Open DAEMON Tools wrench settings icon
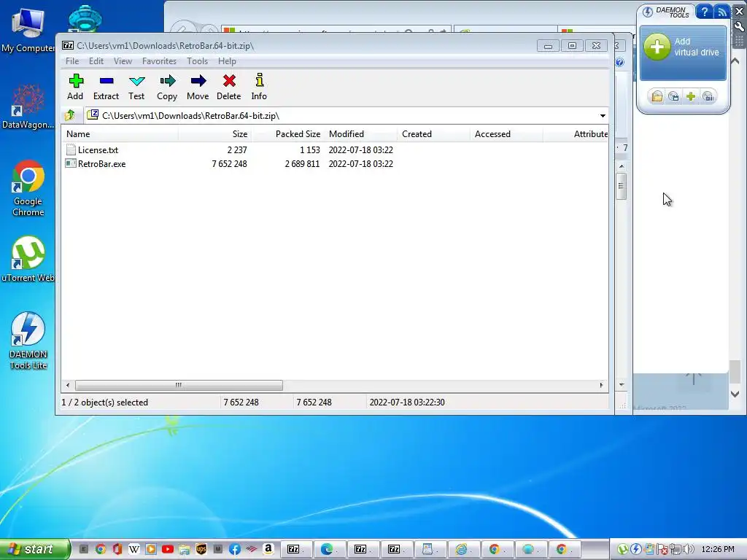This screenshot has height=560, width=747. (x=740, y=27)
